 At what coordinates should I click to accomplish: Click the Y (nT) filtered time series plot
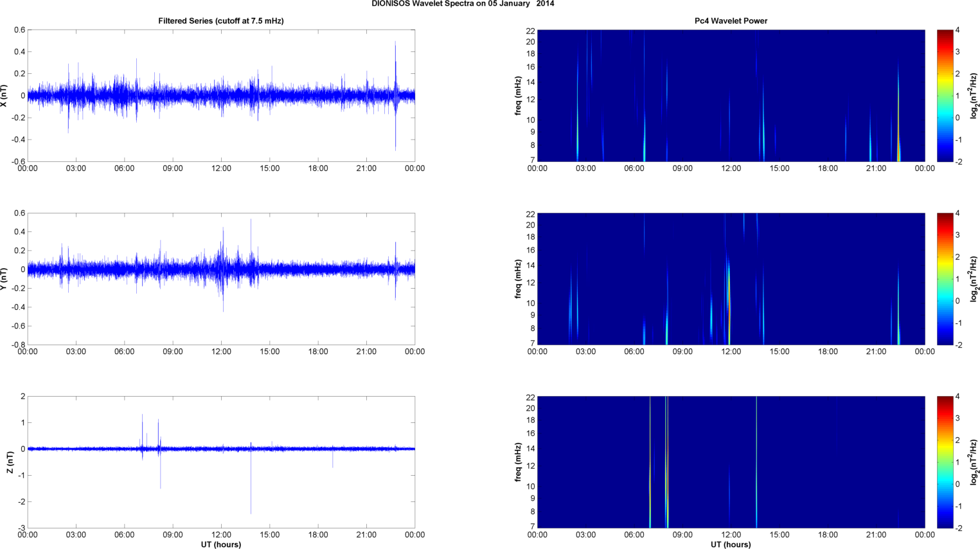click(x=221, y=279)
